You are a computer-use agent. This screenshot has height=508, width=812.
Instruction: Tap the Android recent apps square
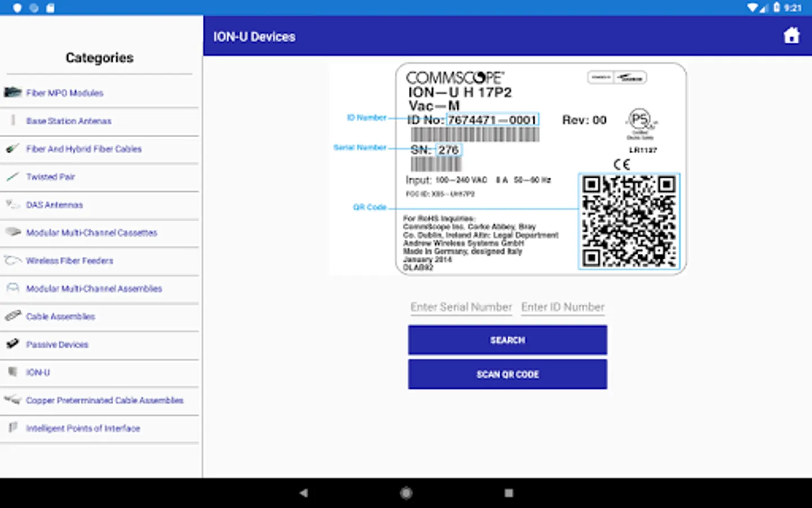tap(509, 493)
